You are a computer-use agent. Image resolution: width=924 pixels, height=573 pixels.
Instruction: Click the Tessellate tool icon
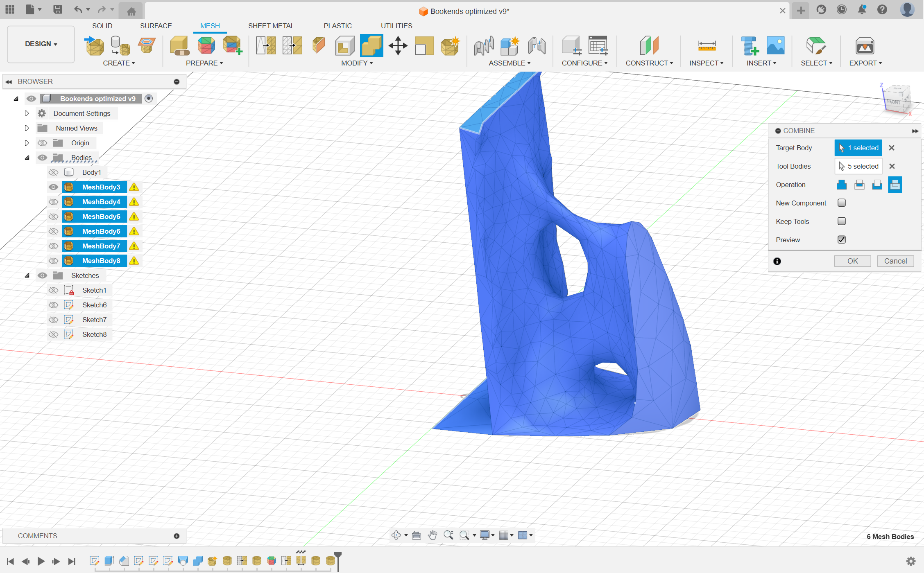(x=120, y=45)
